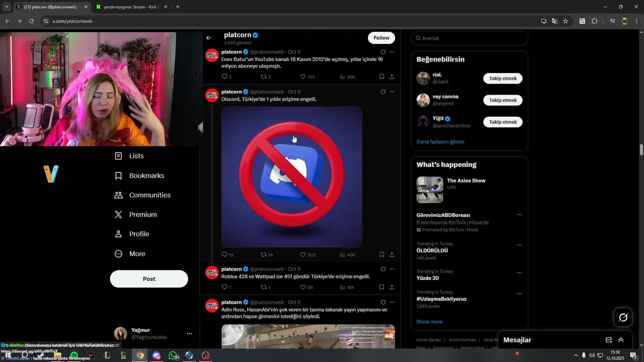Open the Discord banned image
The image size is (644, 362).
pos(292,177)
